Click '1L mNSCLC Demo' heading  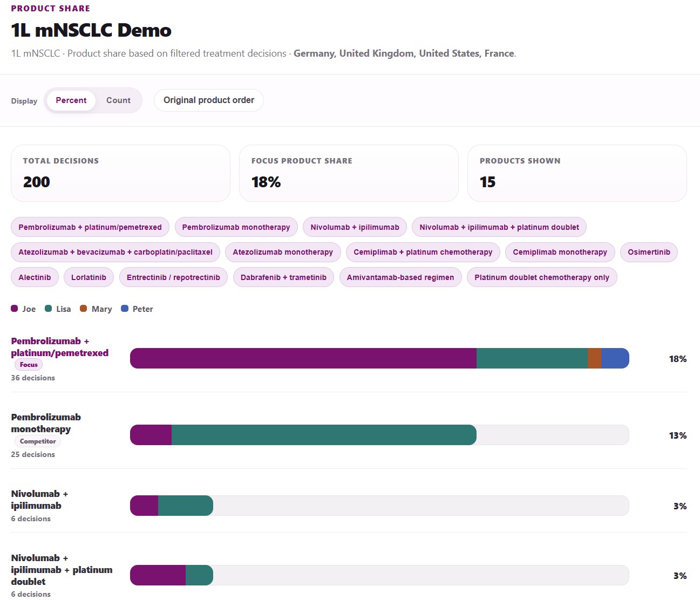[x=91, y=30]
